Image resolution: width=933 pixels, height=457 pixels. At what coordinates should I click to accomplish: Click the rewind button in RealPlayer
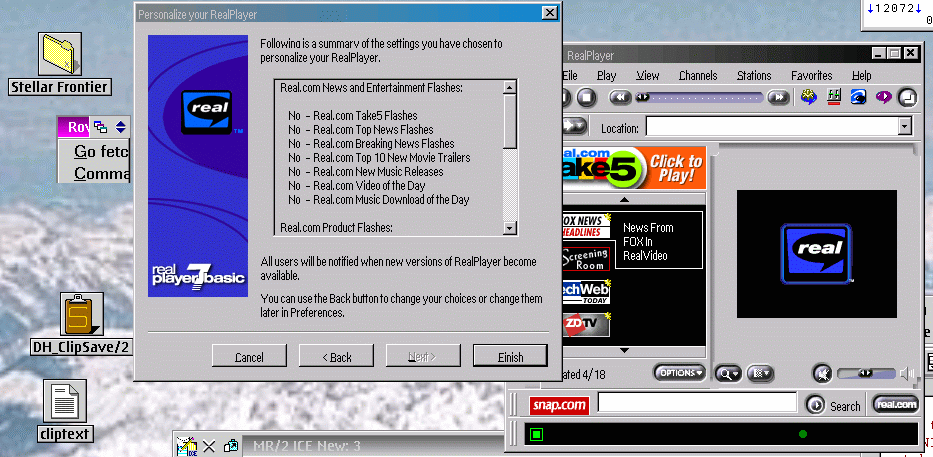(x=620, y=97)
